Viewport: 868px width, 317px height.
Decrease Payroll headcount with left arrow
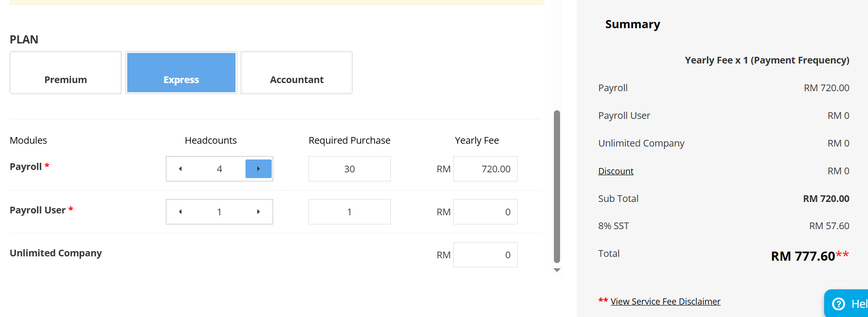[x=180, y=169]
